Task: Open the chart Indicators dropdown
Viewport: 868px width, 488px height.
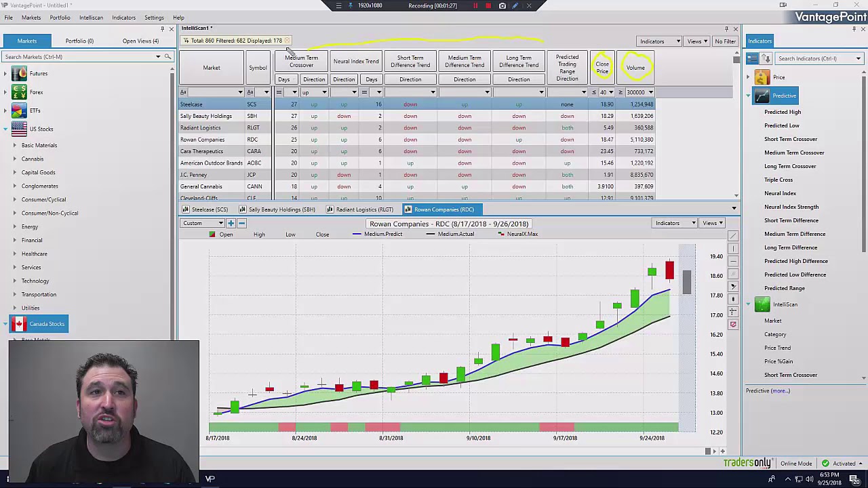Action: click(x=675, y=223)
